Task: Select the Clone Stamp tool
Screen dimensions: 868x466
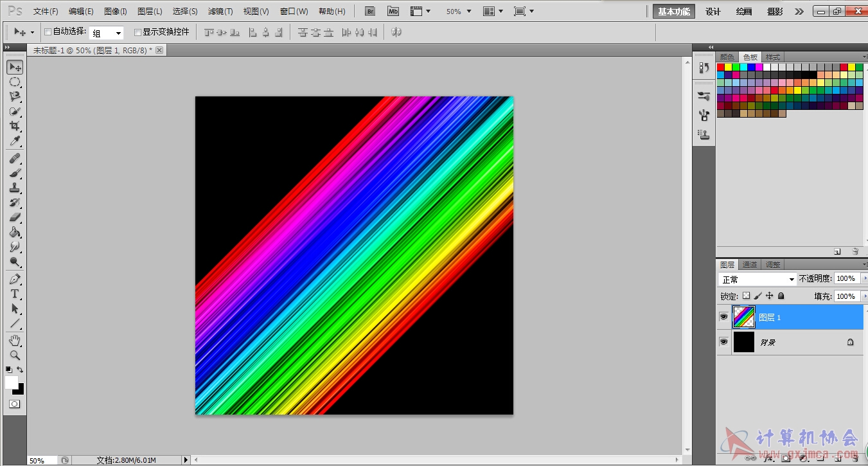Action: 15,188
